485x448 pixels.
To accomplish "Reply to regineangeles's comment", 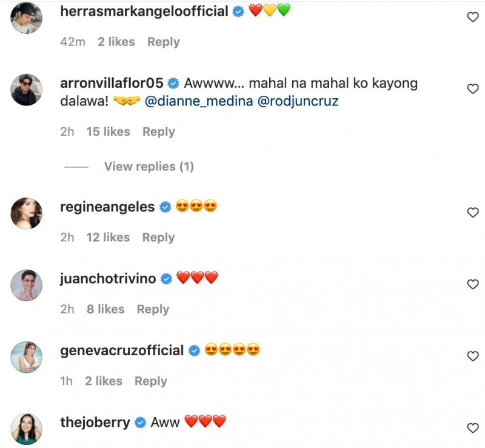I will (158, 238).
